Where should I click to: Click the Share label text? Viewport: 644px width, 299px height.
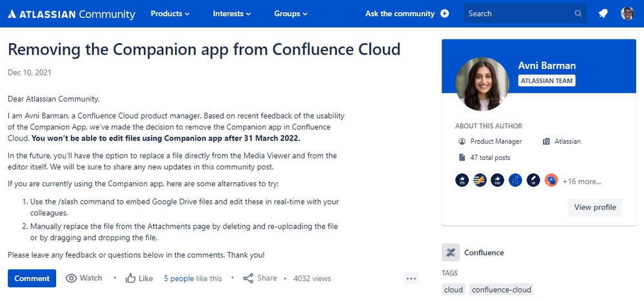click(267, 278)
